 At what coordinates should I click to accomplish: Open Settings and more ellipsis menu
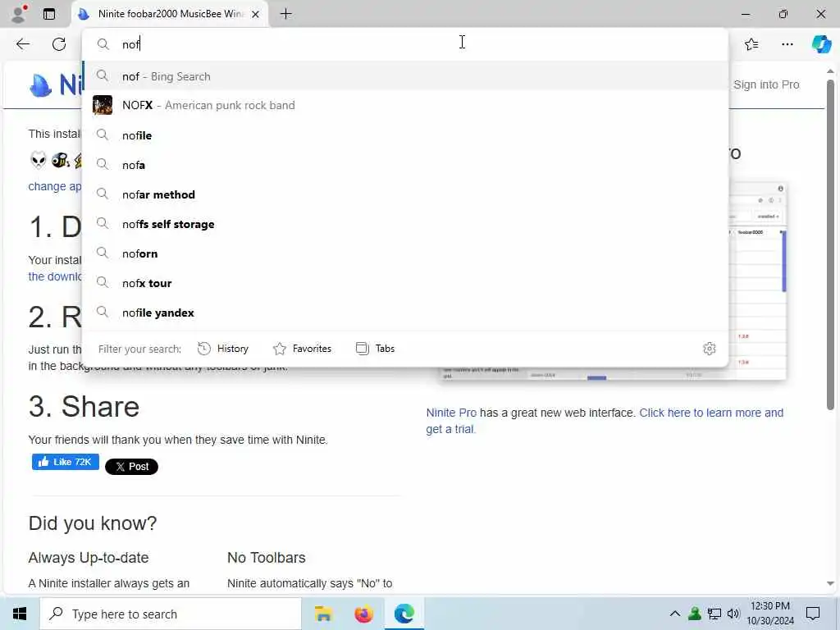click(x=787, y=44)
